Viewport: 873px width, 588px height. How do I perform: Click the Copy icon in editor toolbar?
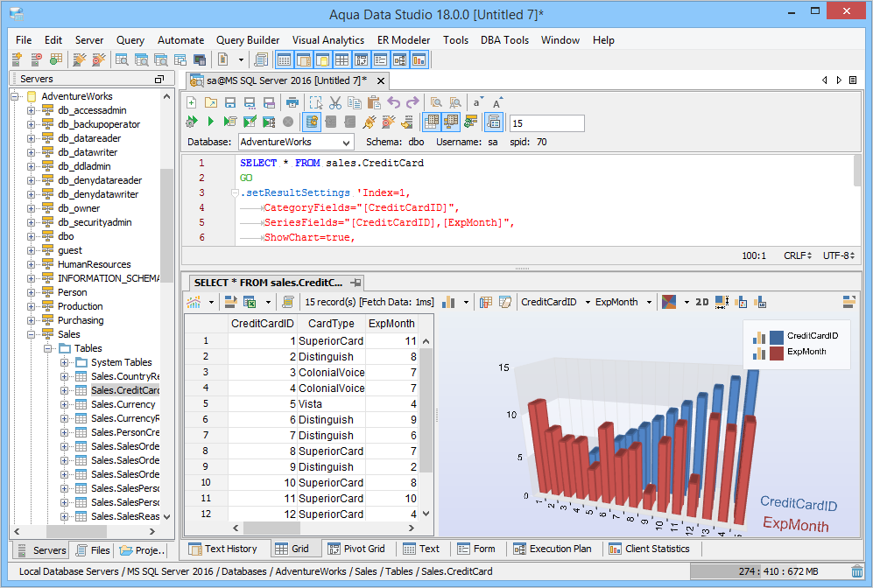click(354, 103)
